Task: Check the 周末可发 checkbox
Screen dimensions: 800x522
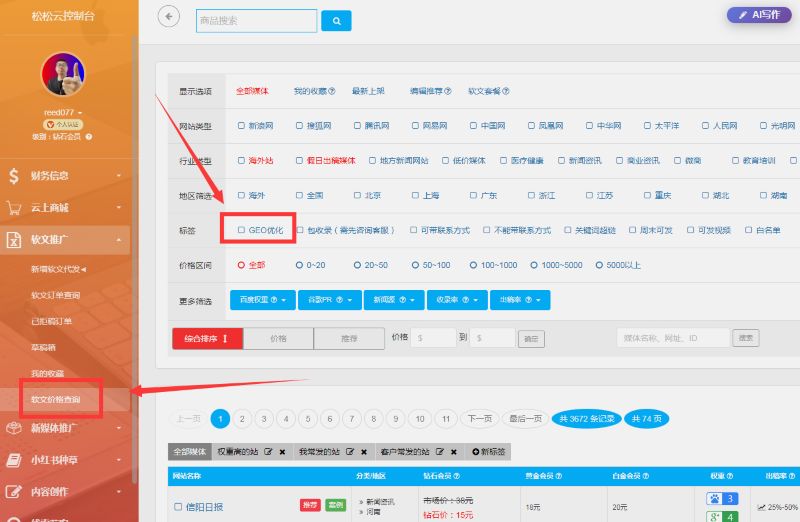Action: [x=632, y=230]
